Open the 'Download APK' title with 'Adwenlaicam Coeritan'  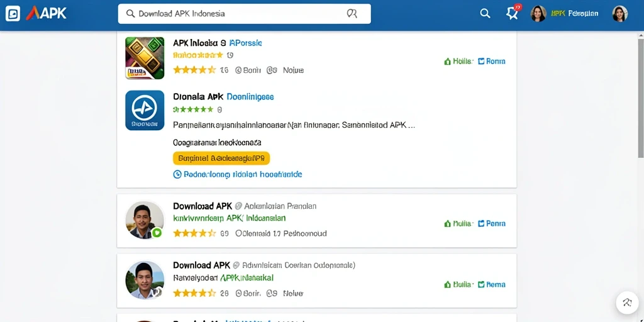coord(203,265)
